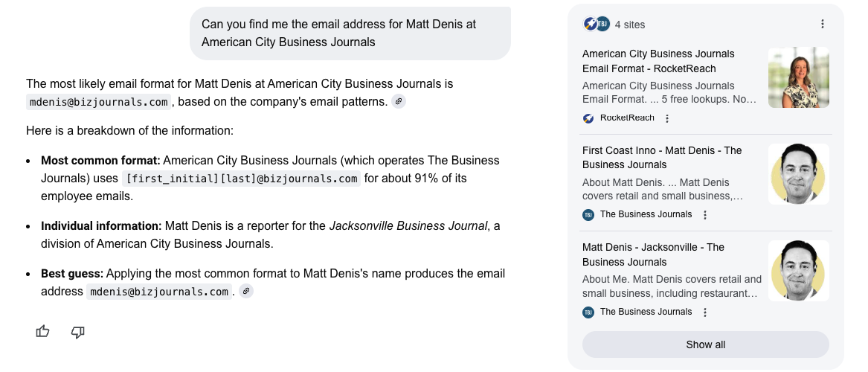Click Matt Denis portrait in Jacksonville result

(798, 271)
